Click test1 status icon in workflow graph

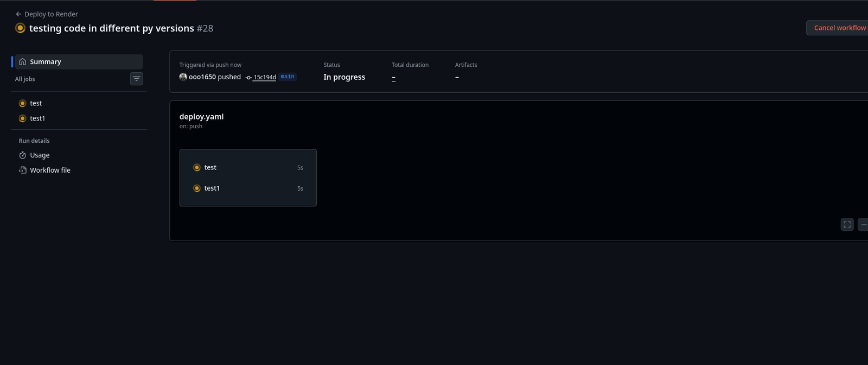pos(197,188)
